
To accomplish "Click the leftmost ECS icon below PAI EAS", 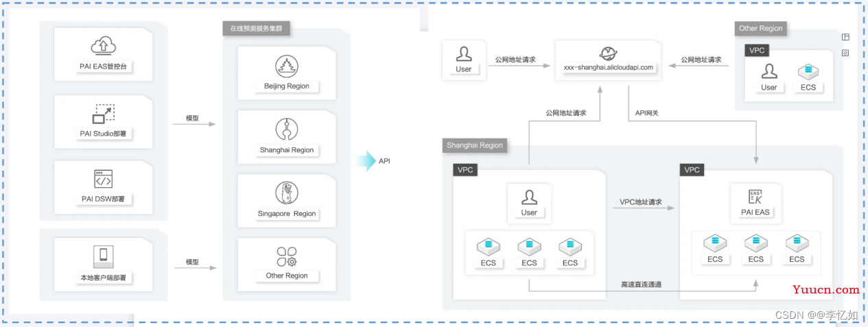I will click(715, 243).
